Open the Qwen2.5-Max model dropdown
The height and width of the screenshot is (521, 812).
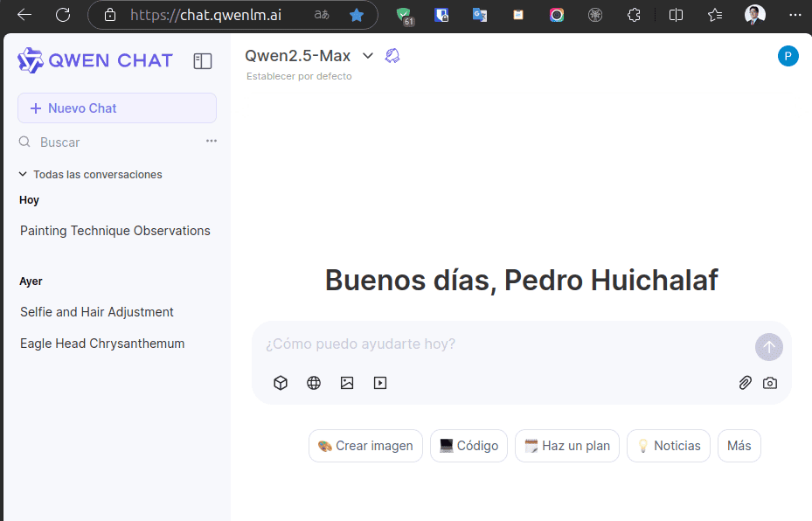[x=309, y=56]
